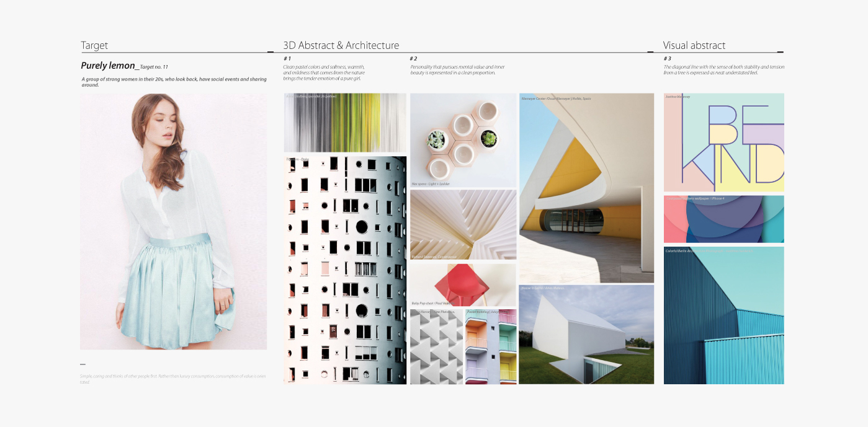Select the 'Purely lemon' title text
Viewport: 868px width, 427px height.
click(108, 66)
